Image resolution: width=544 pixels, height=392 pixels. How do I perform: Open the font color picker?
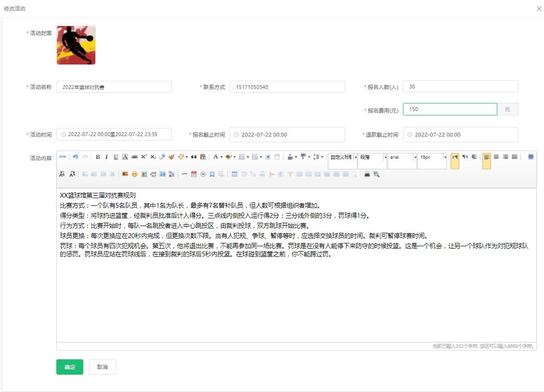[216, 157]
